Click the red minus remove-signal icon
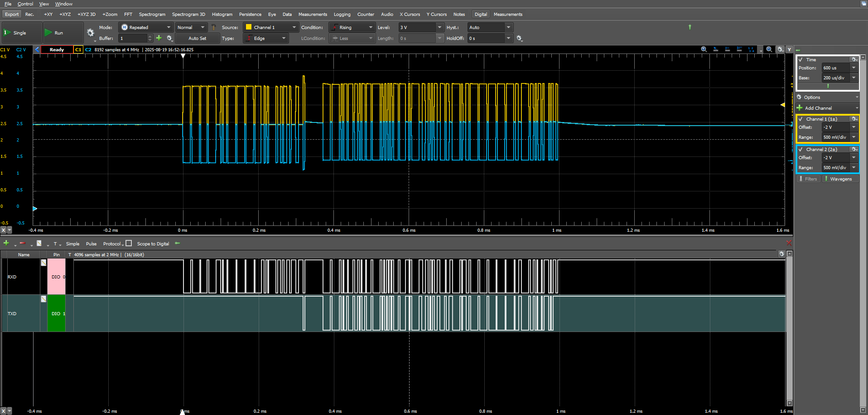 click(22, 244)
